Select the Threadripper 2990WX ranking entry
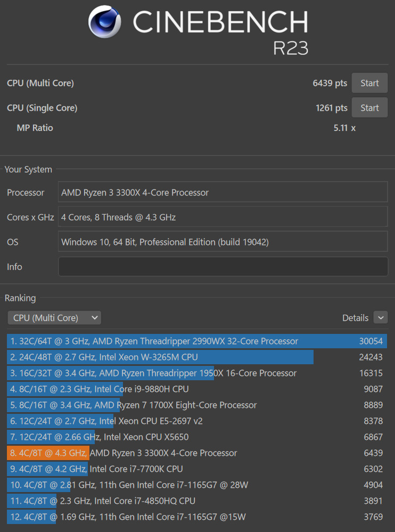Screen dimensions: 395x532 point(196,341)
